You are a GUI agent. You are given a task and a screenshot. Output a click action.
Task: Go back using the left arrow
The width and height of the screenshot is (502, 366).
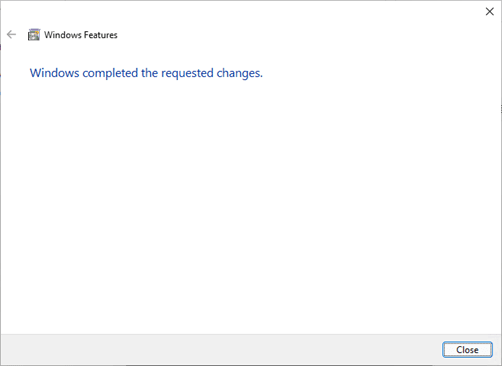click(11, 34)
